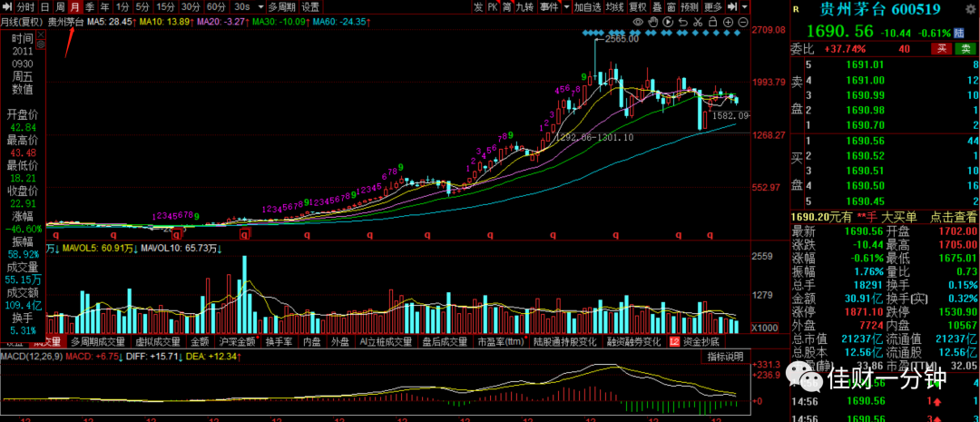This screenshot has height=422, width=980.
Task: Open 多周期 multi-period view
Action: coord(282,7)
